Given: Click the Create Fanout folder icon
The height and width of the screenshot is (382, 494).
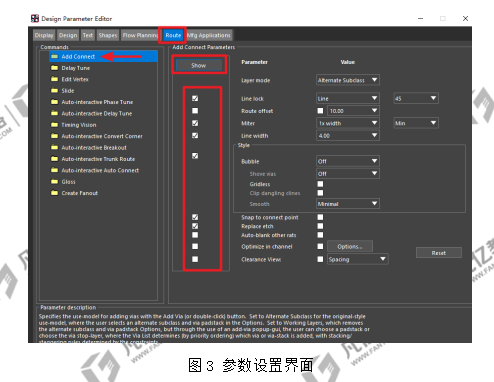Looking at the screenshot, I should coord(54,193).
